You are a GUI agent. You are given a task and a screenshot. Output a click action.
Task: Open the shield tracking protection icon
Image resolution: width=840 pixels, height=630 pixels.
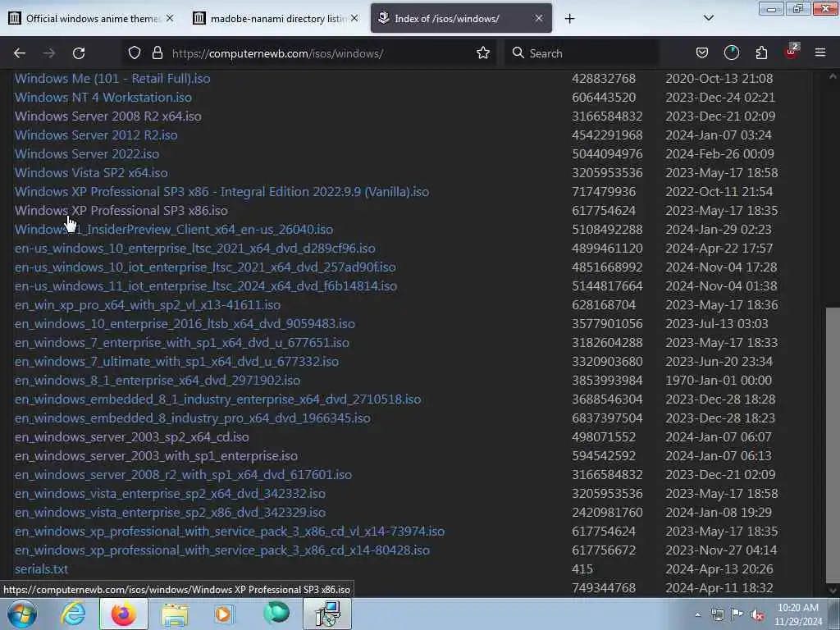coord(134,53)
